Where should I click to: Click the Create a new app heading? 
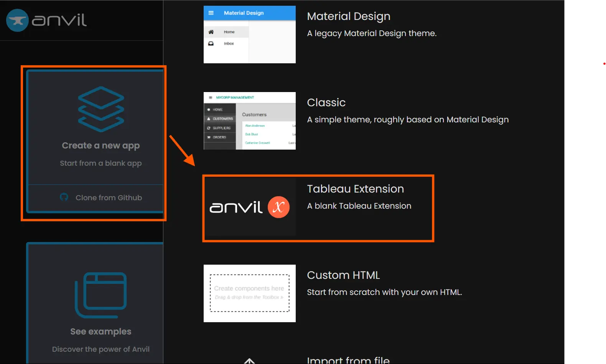click(x=101, y=146)
